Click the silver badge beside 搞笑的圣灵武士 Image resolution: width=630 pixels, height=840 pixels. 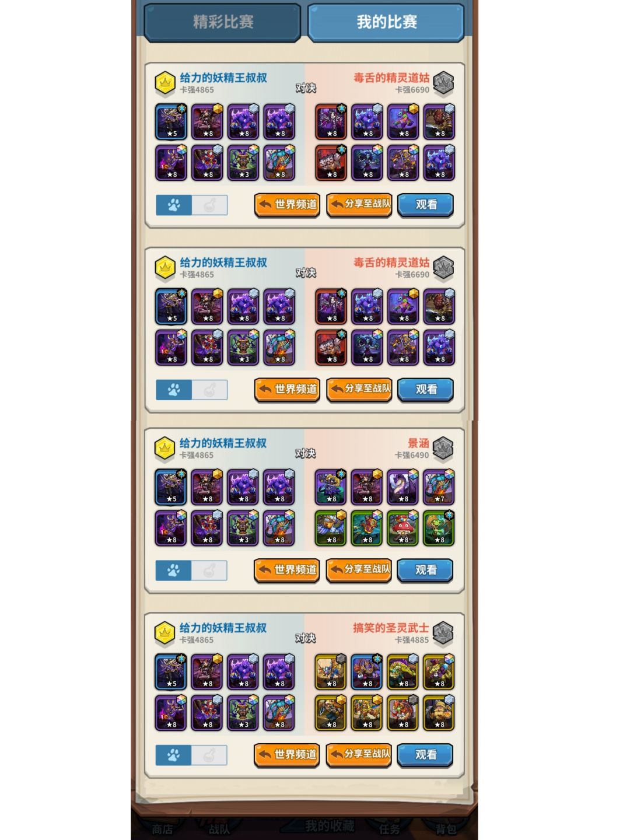click(443, 633)
